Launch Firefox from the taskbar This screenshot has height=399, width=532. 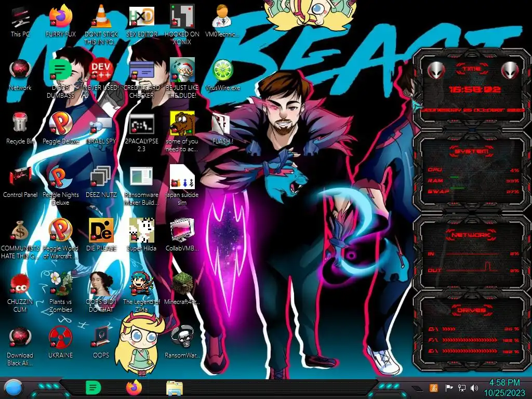(x=134, y=388)
